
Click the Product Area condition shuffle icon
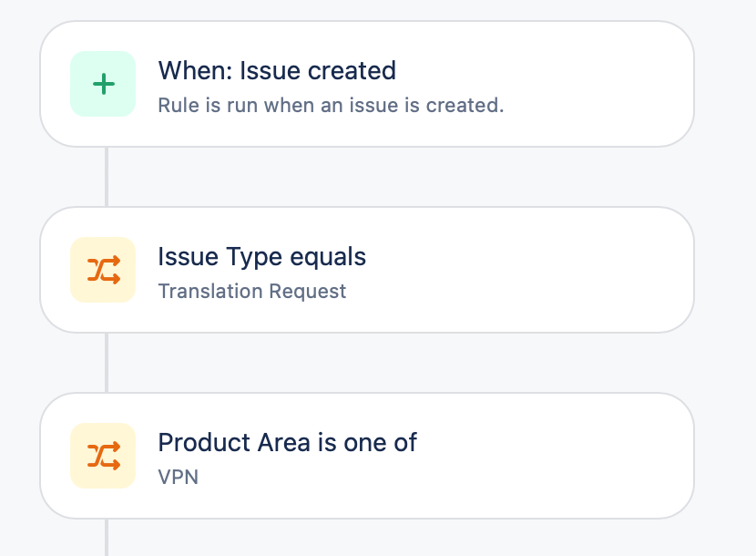[x=103, y=456]
